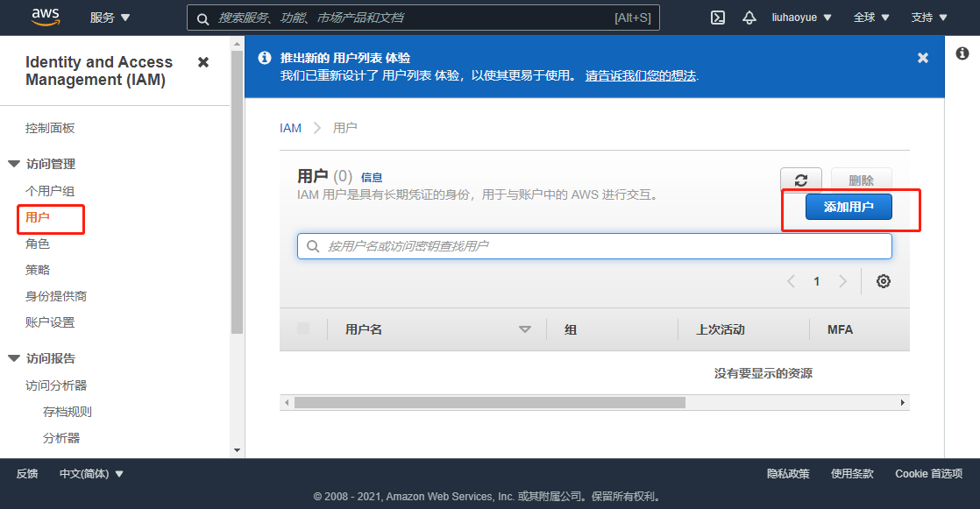Open 策略 policies in sidebar
The image size is (980, 509).
tap(38, 270)
